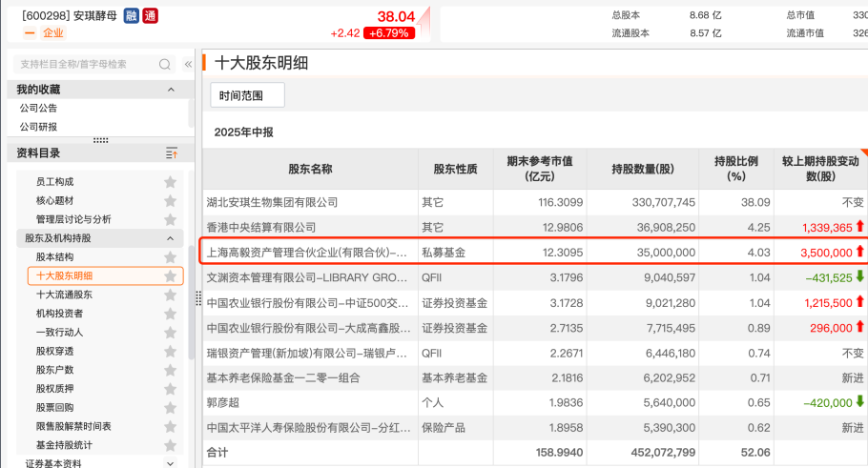Favorite 员工构成 with its star
Image resolution: width=868 pixels, height=468 pixels.
click(170, 181)
